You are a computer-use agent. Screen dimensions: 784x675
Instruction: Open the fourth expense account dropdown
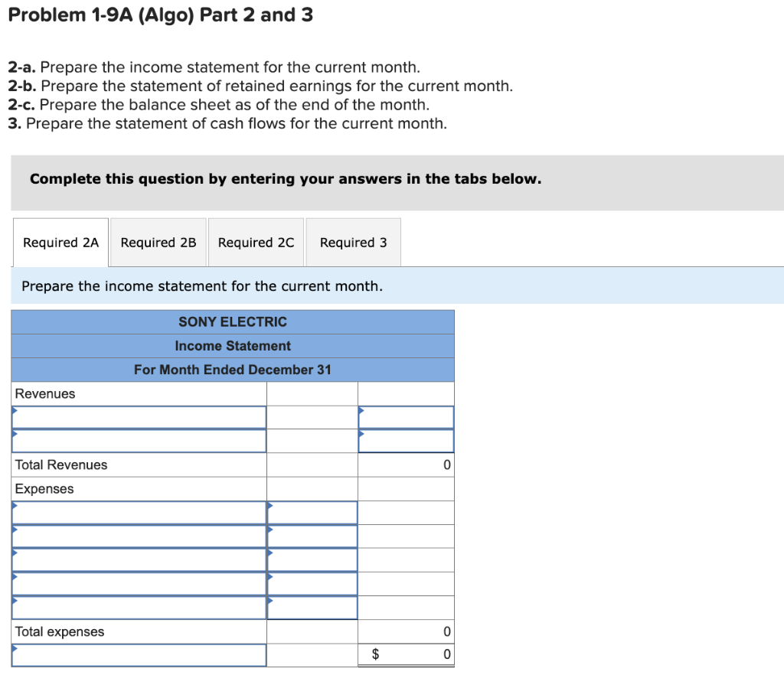tap(139, 583)
